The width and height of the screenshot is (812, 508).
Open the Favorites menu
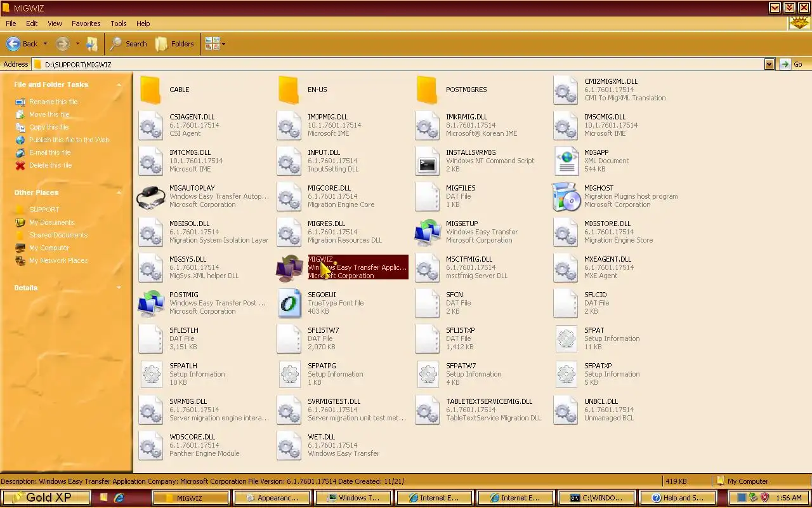(x=86, y=23)
